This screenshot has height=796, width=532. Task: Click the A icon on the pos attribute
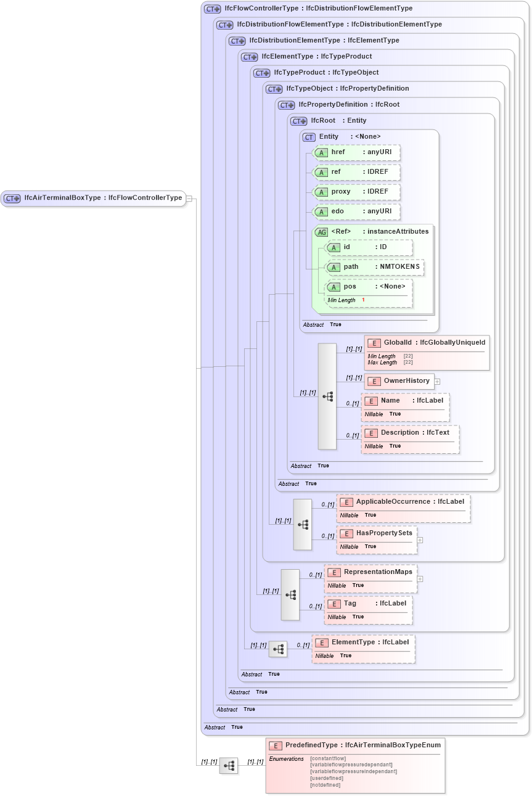point(334,286)
